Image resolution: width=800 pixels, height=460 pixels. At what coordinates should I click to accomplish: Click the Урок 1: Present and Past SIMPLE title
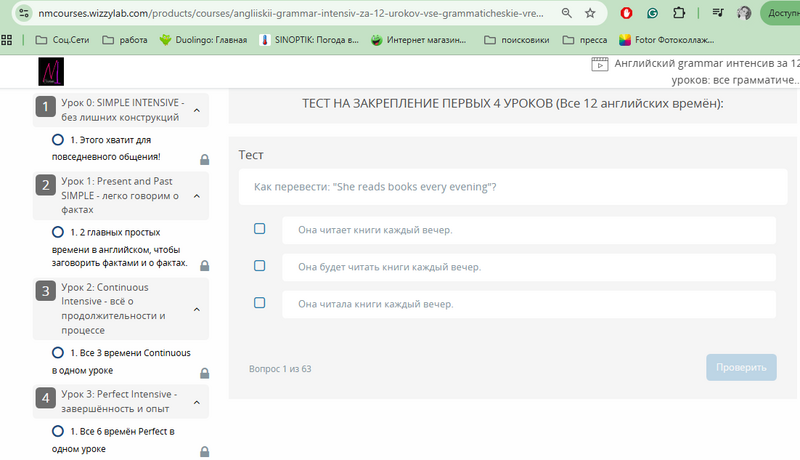point(120,195)
